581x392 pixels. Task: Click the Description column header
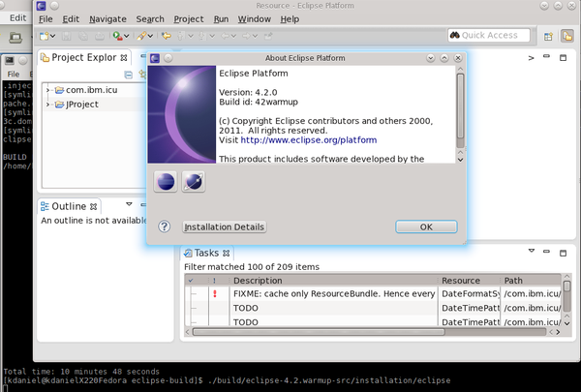point(333,281)
